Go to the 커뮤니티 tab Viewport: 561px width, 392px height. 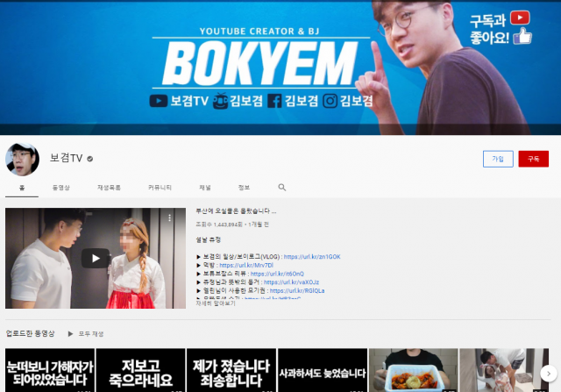tap(160, 188)
